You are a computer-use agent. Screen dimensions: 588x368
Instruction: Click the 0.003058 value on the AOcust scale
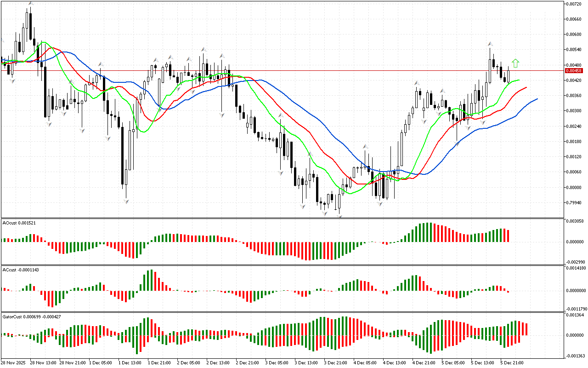click(575, 221)
